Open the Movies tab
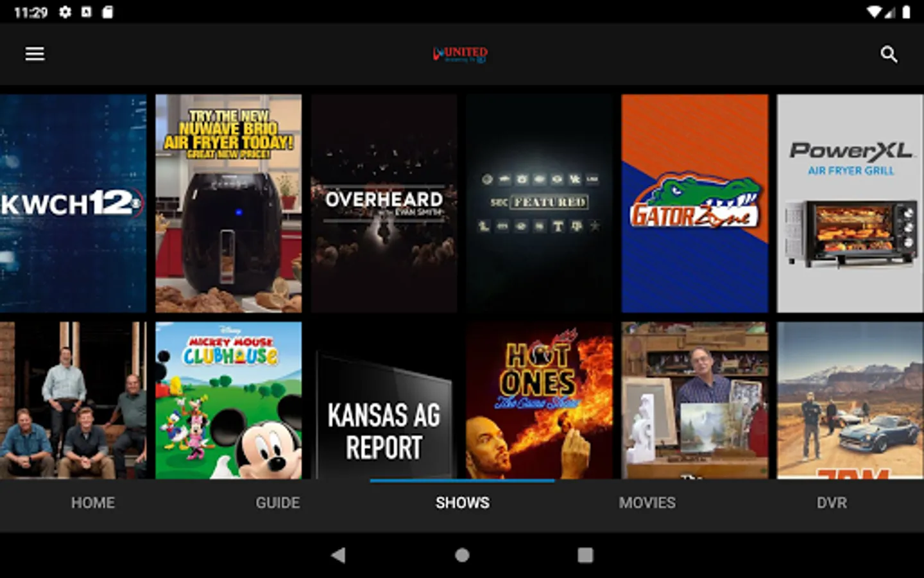The width and height of the screenshot is (924, 578). tap(647, 503)
